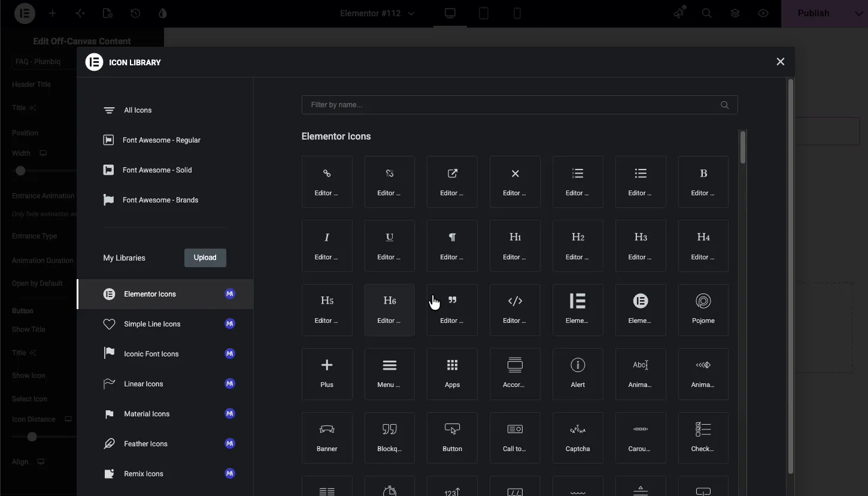
Task: Choose the Banner icon
Action: pyautogui.click(x=327, y=438)
